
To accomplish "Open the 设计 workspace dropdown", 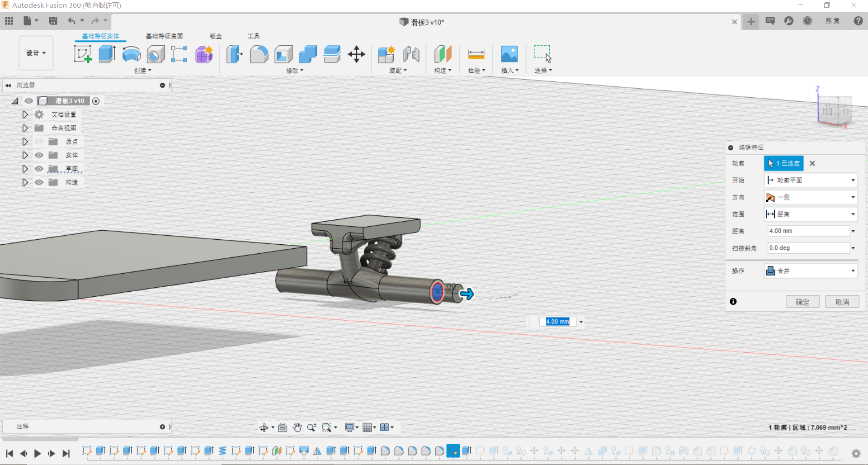I will (x=36, y=53).
